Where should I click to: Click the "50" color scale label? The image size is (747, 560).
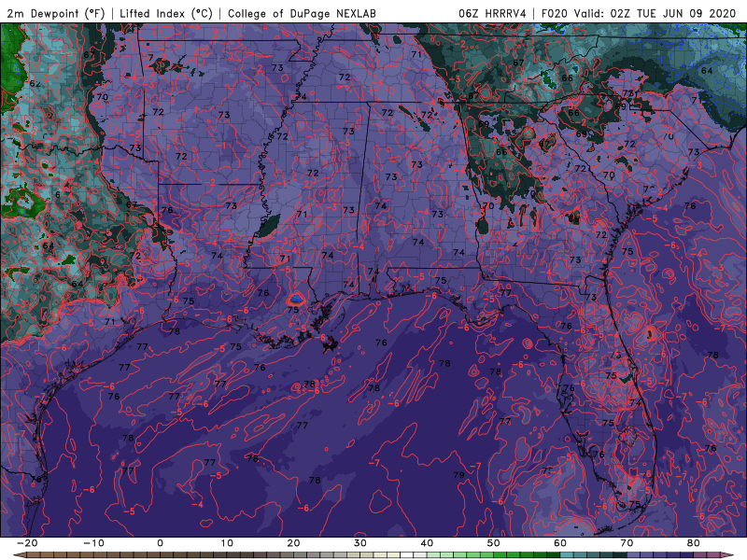point(494,543)
